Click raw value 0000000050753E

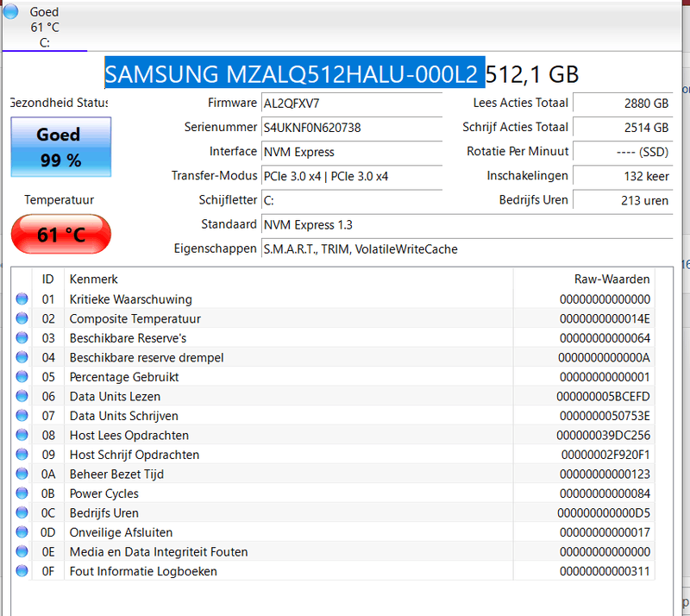pyautogui.click(x=605, y=416)
